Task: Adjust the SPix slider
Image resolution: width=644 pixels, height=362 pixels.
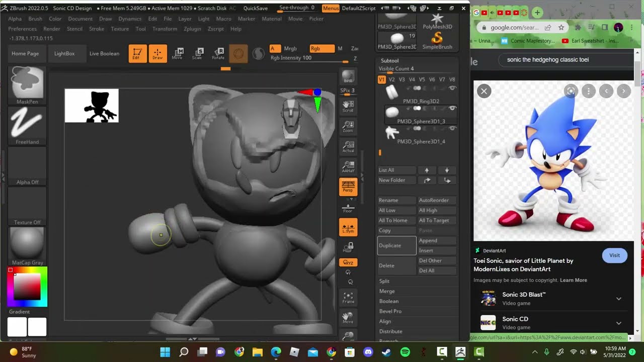Action: point(348,91)
